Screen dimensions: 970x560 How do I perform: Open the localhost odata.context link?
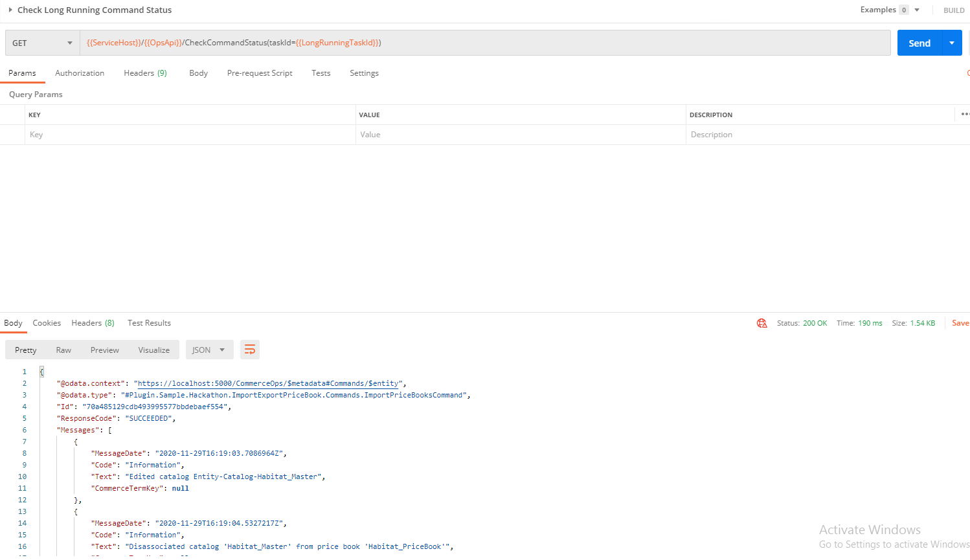pos(269,383)
